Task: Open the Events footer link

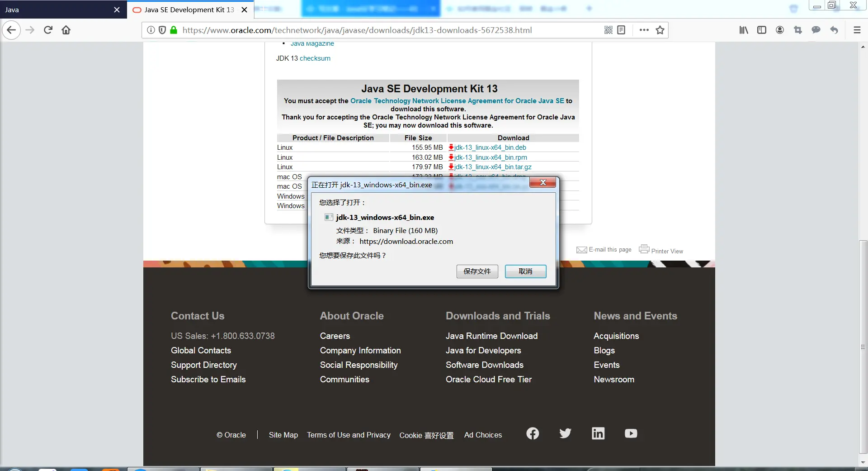Action: coord(607,365)
